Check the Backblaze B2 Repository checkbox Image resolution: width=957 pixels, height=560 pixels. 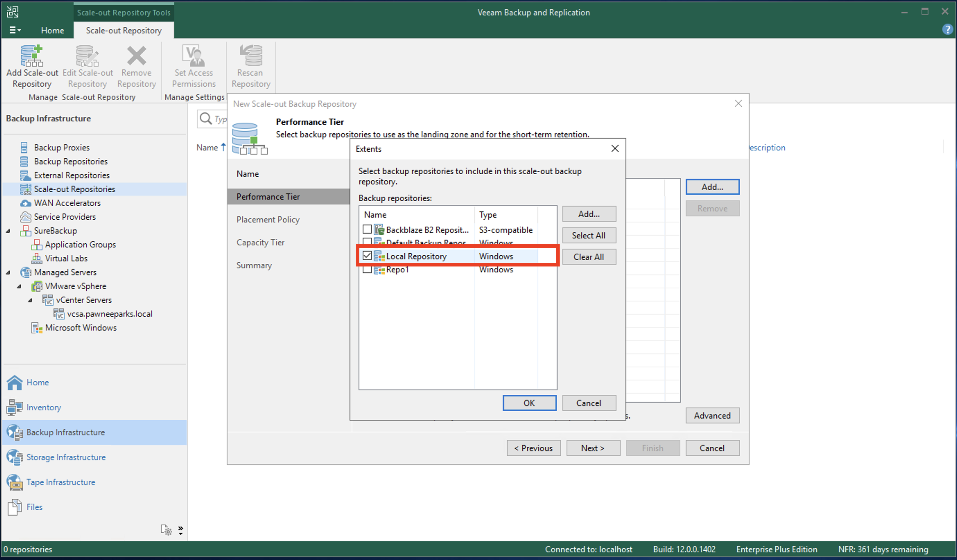point(367,229)
